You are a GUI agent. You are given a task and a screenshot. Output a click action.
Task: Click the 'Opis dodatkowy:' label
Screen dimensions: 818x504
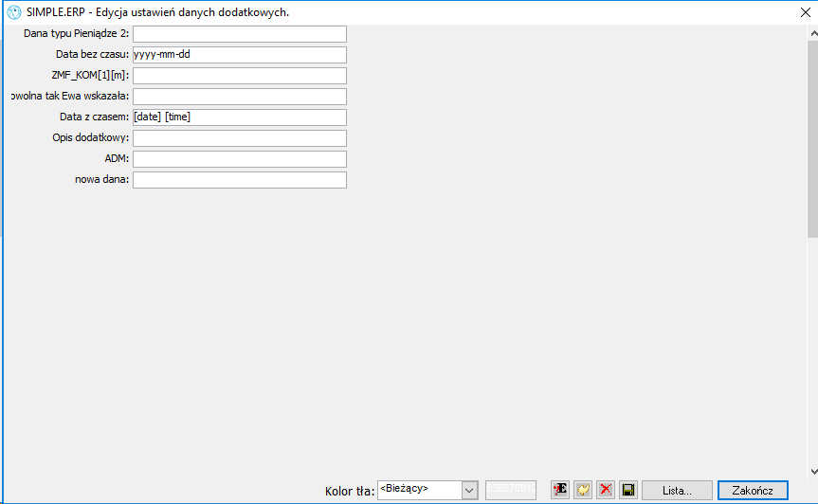90,137
